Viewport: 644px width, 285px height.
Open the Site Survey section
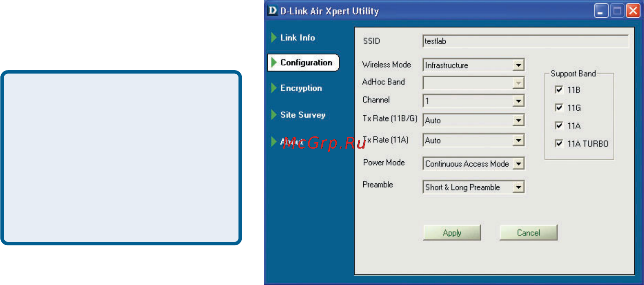[303, 115]
